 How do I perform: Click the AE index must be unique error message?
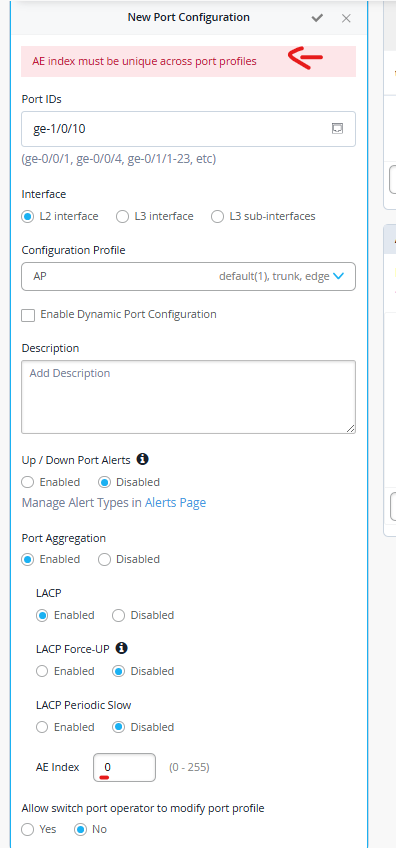(x=144, y=61)
